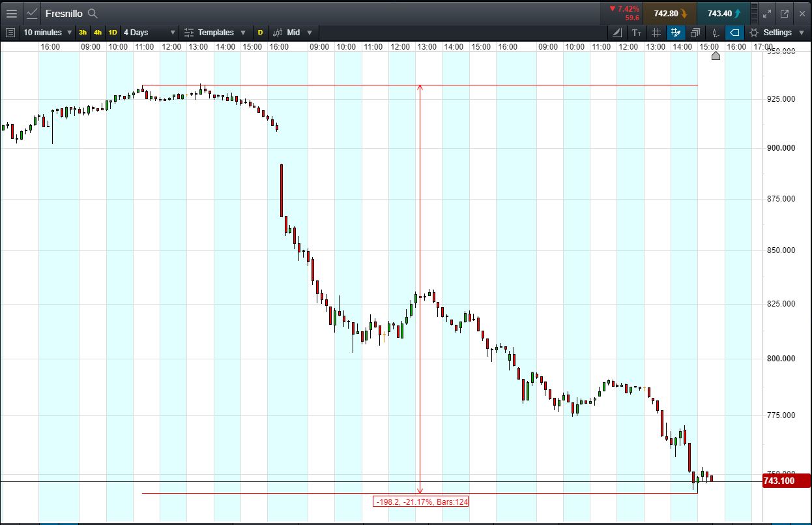The image size is (812, 525).
Task: Click the 742.80 sell price button
Action: pyautogui.click(x=669, y=13)
